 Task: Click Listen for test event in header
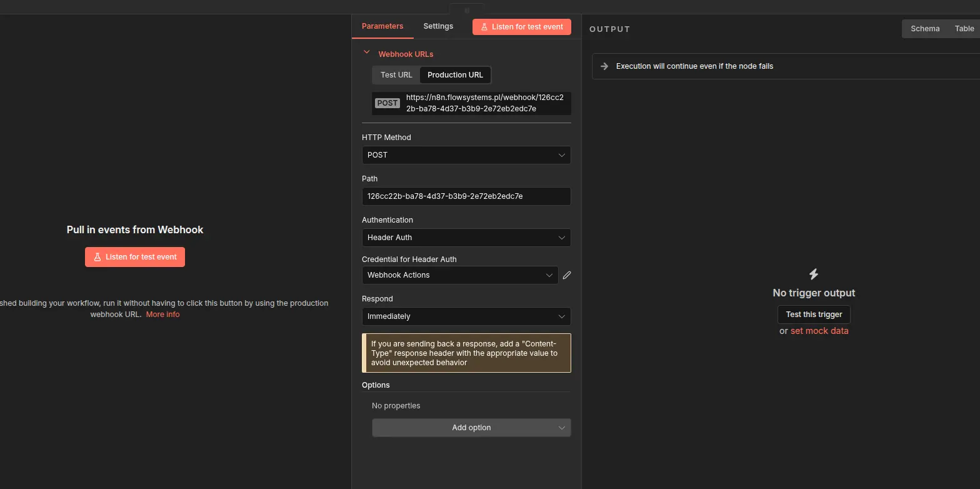tap(522, 27)
